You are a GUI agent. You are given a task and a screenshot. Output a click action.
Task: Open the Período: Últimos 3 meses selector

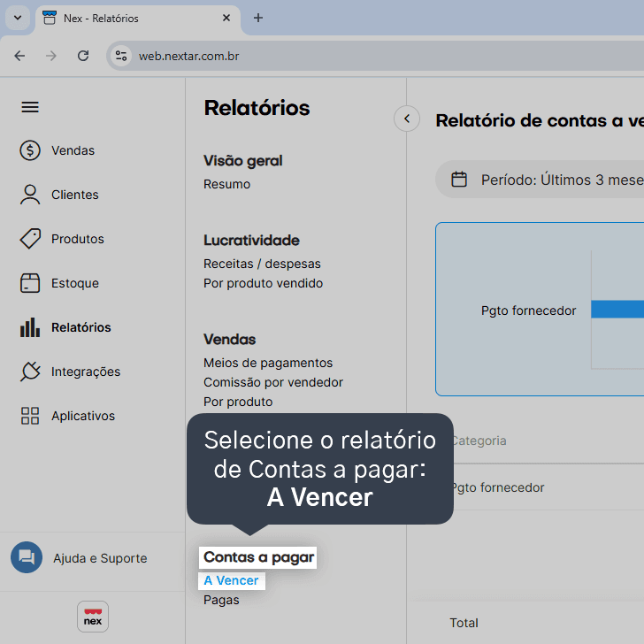click(x=540, y=180)
